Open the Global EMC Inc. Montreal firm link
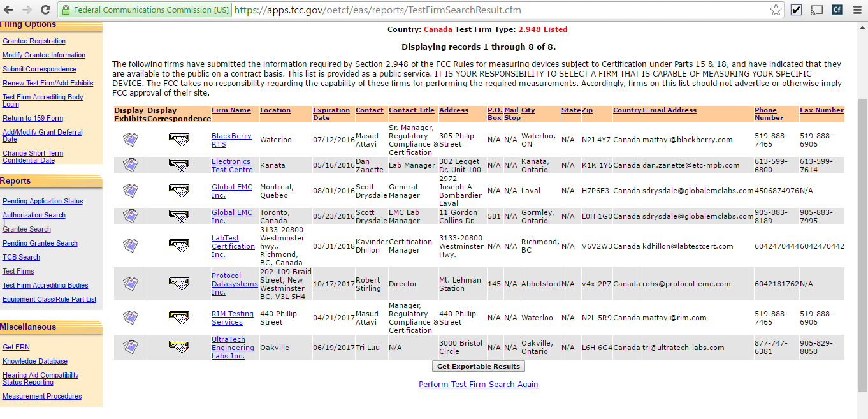This screenshot has width=868, height=419. pyautogui.click(x=231, y=191)
